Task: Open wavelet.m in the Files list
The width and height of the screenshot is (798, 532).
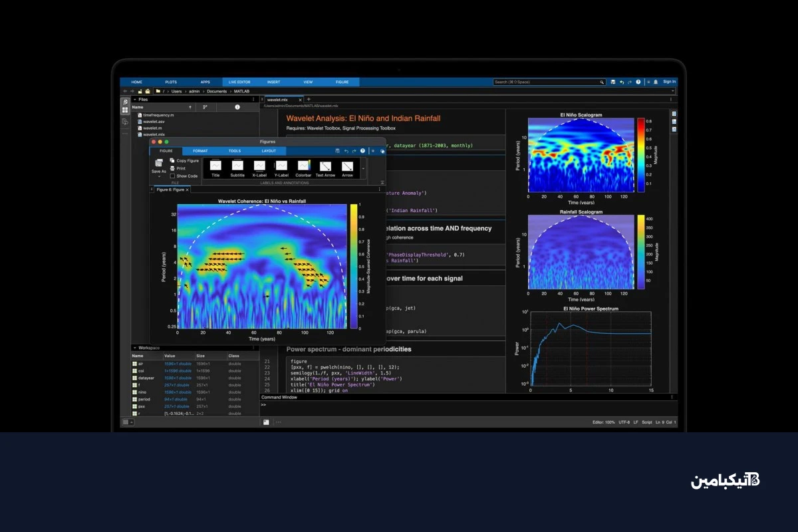Action: point(154,128)
